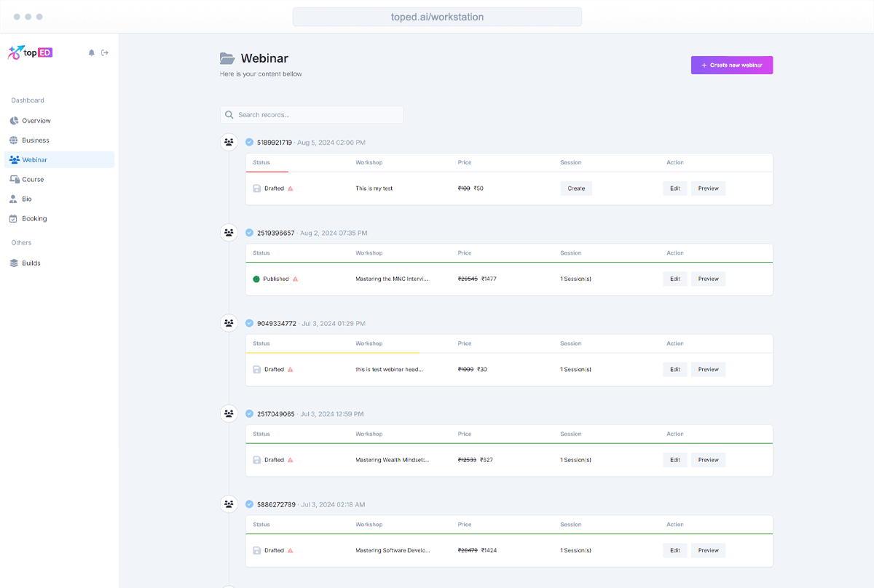Select Builds under Others

click(x=31, y=263)
